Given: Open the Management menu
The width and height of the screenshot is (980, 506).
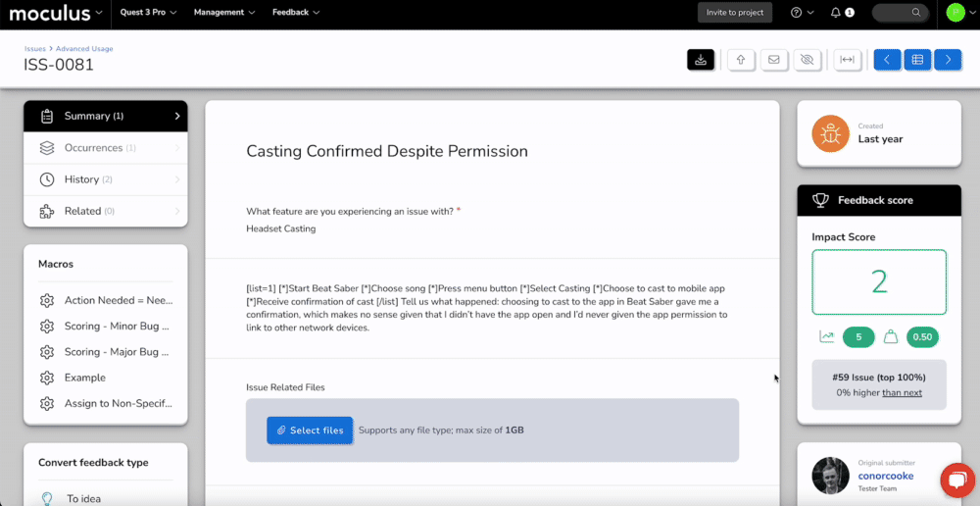Looking at the screenshot, I should pyautogui.click(x=224, y=13).
